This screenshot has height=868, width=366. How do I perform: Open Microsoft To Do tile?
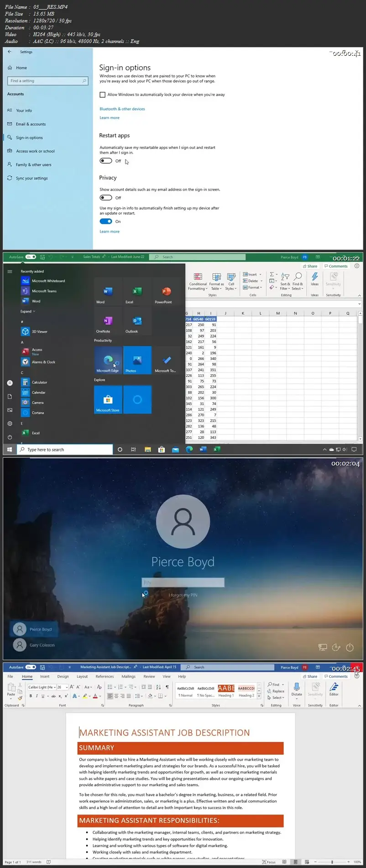coord(167,360)
